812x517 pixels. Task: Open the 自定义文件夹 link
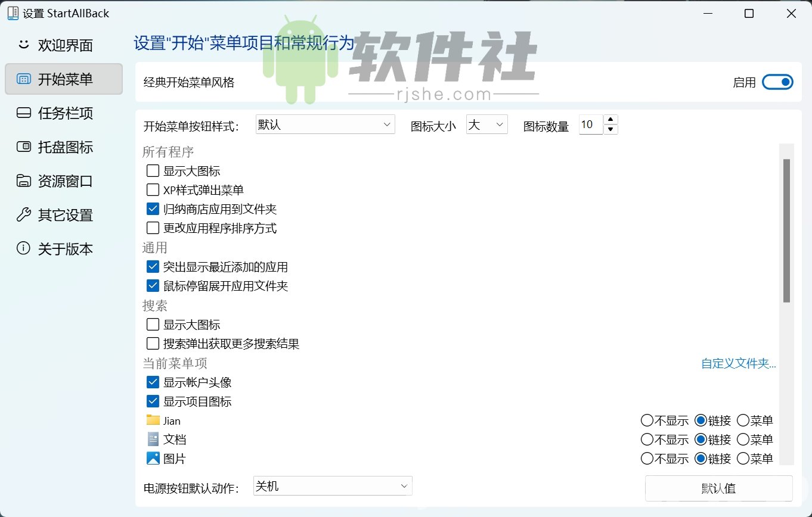click(738, 363)
